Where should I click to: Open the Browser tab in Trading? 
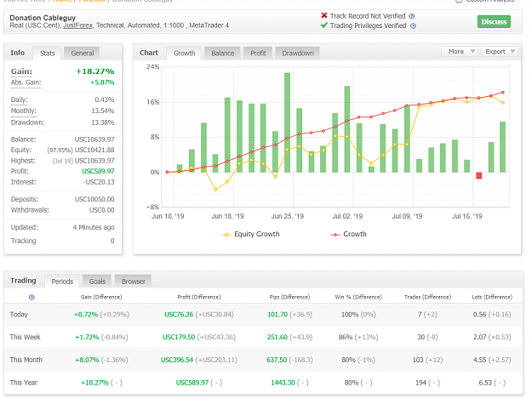pos(134,281)
